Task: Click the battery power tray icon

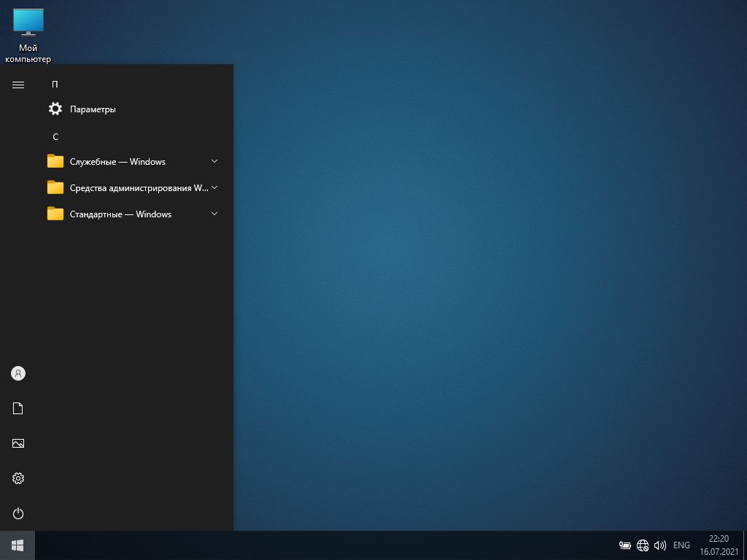Action: (625, 545)
